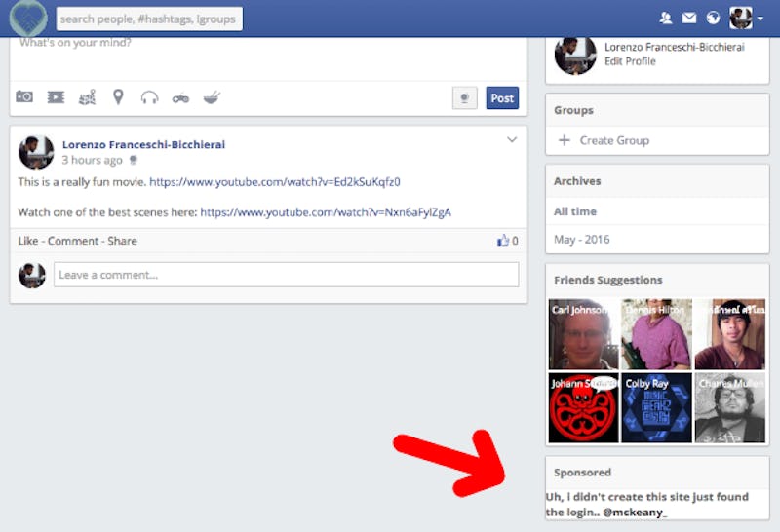Click the Edit Profile link

click(x=630, y=61)
